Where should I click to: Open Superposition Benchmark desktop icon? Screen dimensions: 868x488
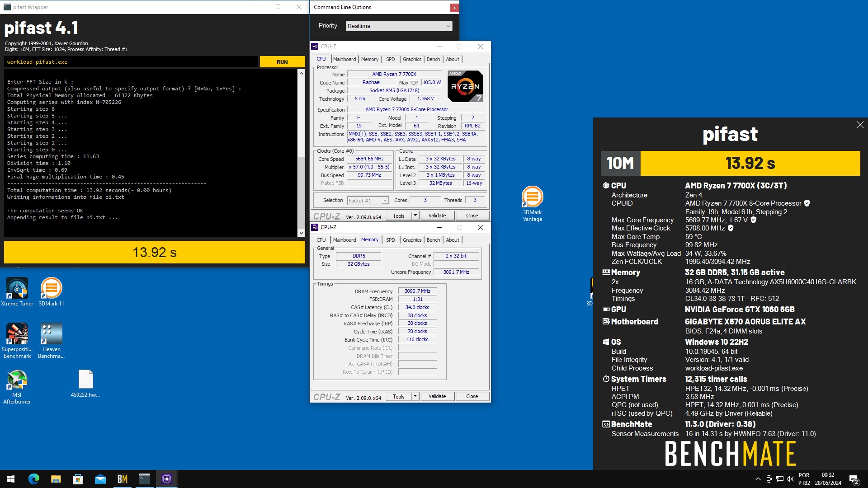[17, 341]
